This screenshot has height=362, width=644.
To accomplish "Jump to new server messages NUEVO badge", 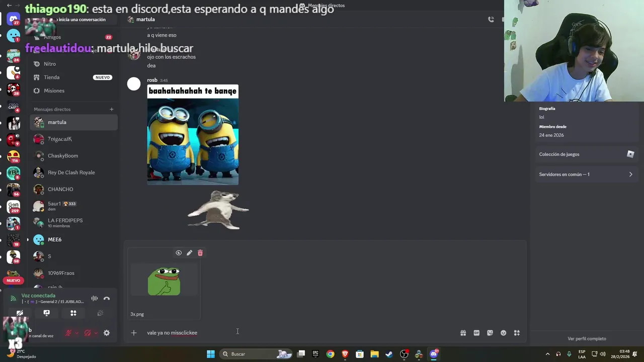I will pyautogui.click(x=13, y=281).
